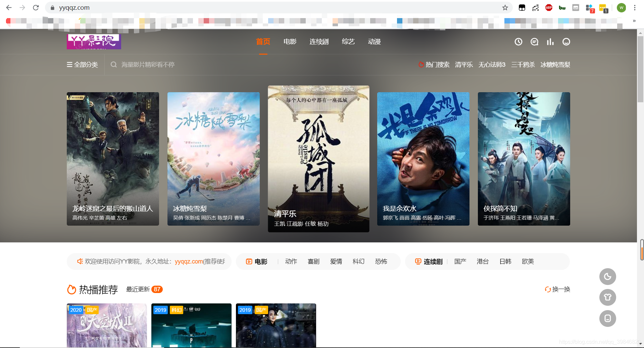Click the message board chat icon
The height and width of the screenshot is (348, 644).
tap(534, 42)
